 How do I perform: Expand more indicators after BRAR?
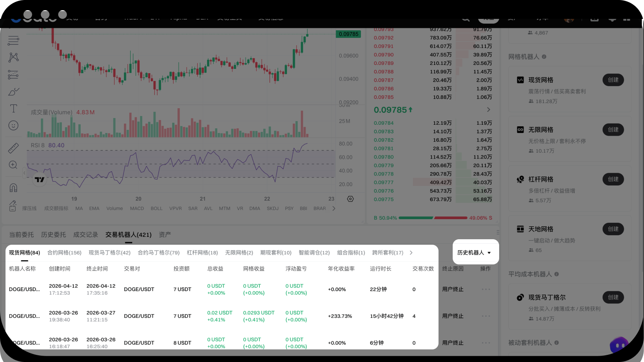pos(334,209)
